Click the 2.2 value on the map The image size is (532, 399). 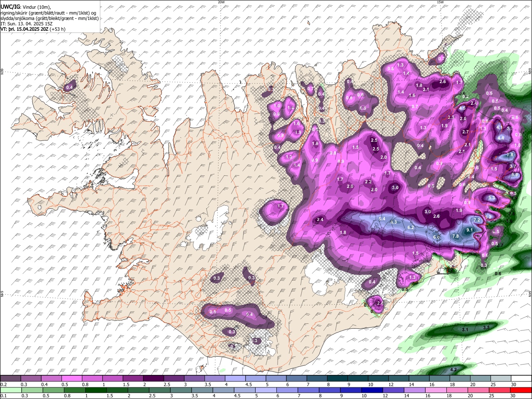pyautogui.click(x=368, y=182)
